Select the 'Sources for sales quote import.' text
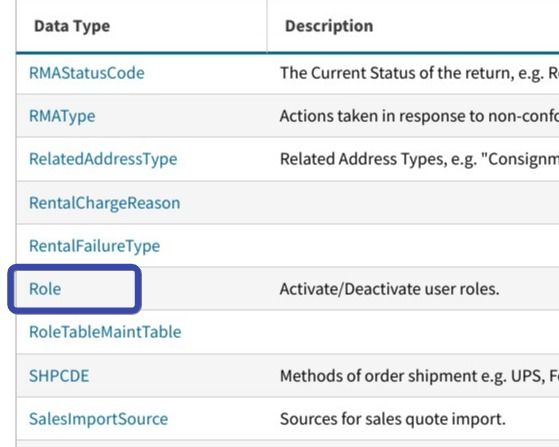Screen dimensions: 559x447 pos(393,419)
